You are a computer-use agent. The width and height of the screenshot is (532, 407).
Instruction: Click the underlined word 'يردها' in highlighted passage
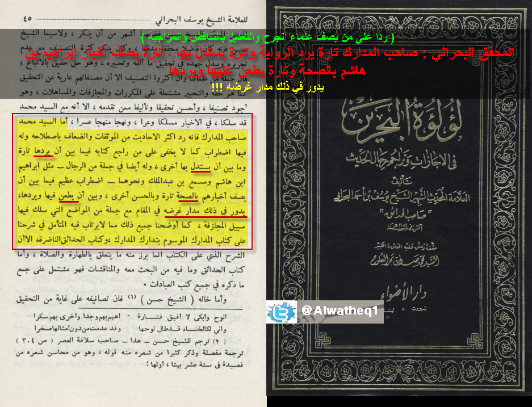tap(43, 152)
